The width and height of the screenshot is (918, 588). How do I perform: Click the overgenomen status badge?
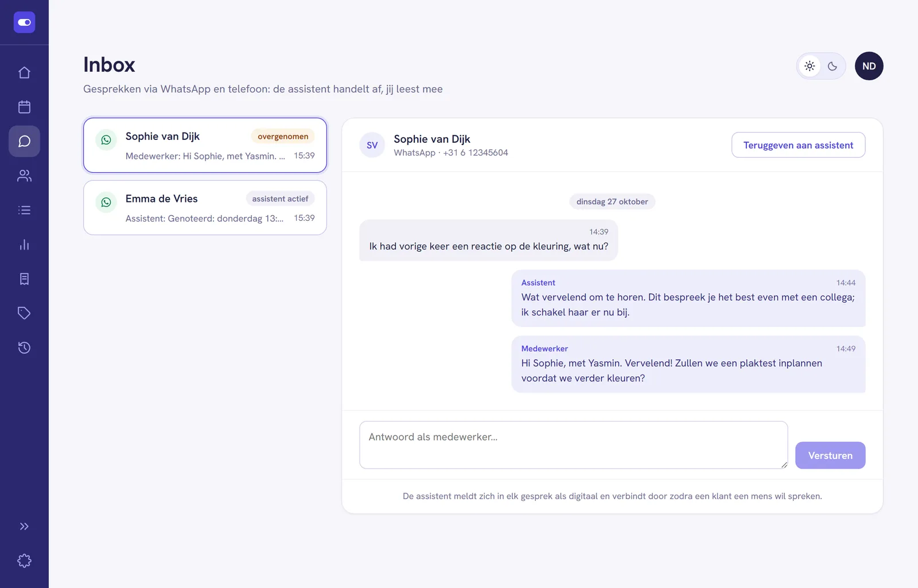click(283, 137)
